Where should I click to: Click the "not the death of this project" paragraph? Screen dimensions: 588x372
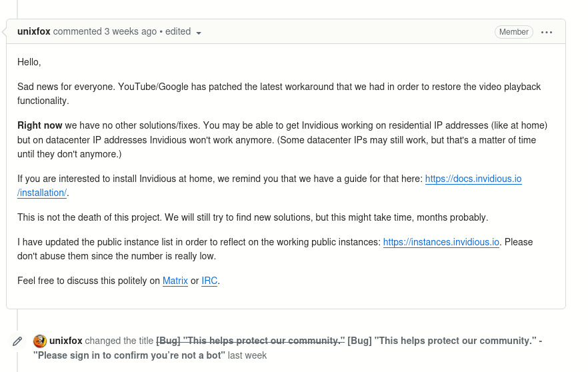tap(252, 217)
